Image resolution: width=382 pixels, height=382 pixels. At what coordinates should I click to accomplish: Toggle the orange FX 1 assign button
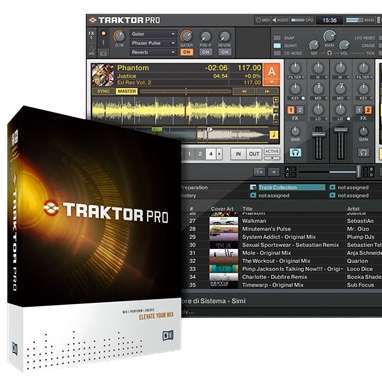tap(291, 110)
